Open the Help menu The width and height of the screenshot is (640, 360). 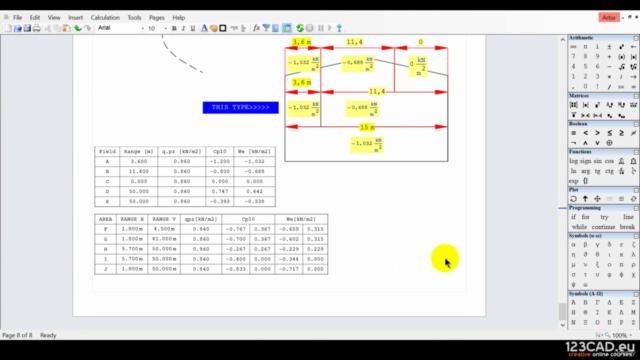(178, 18)
